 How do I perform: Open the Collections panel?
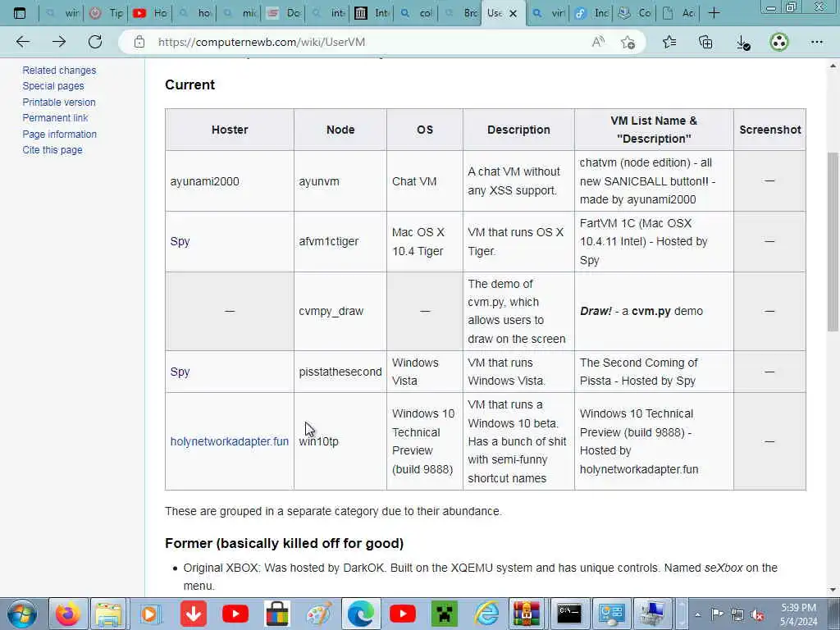[705, 42]
